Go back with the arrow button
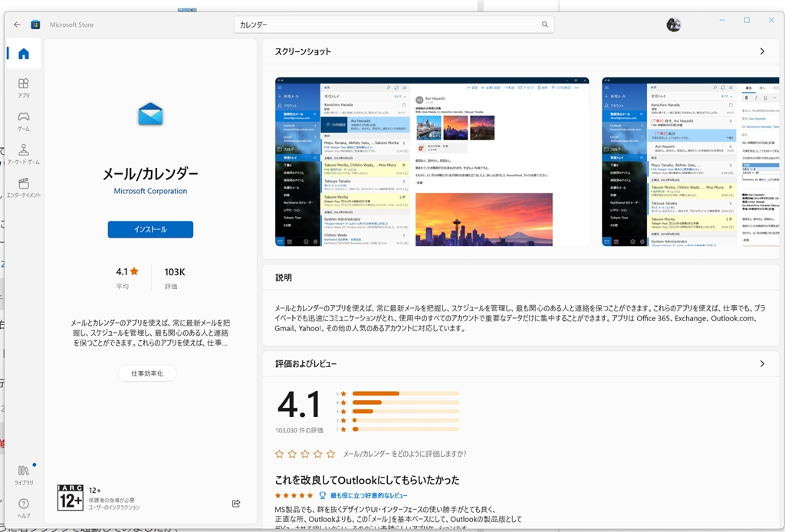Image resolution: width=785 pixels, height=532 pixels. tap(17, 25)
